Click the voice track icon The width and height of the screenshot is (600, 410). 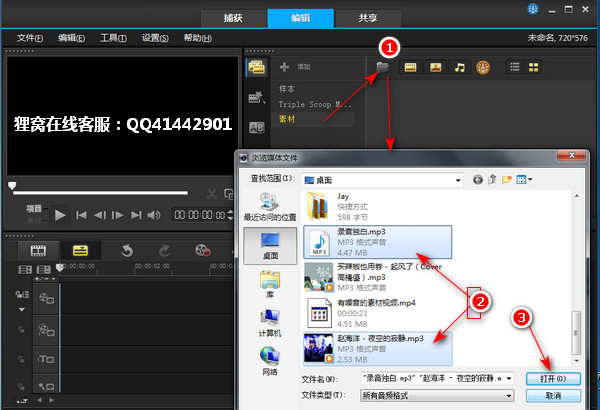click(x=46, y=386)
